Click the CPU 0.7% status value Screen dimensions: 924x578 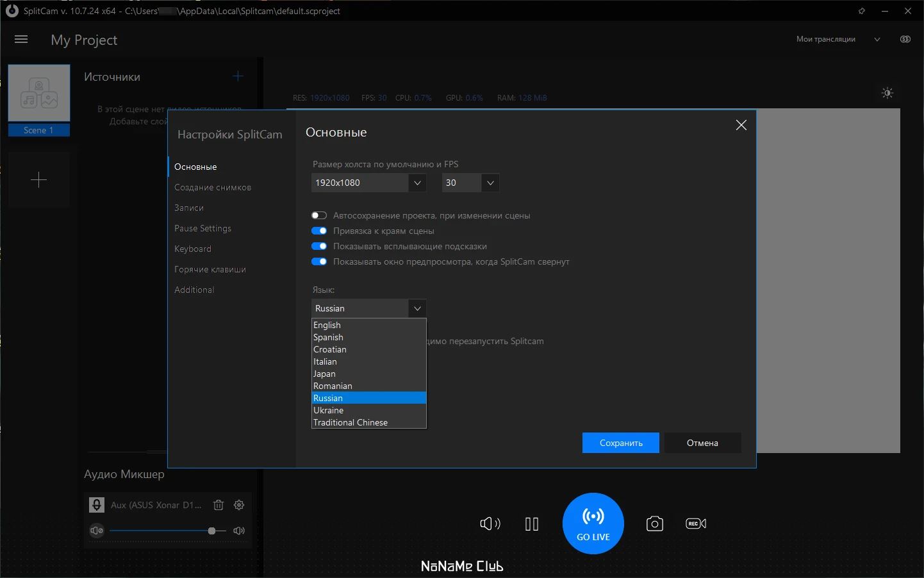[413, 98]
